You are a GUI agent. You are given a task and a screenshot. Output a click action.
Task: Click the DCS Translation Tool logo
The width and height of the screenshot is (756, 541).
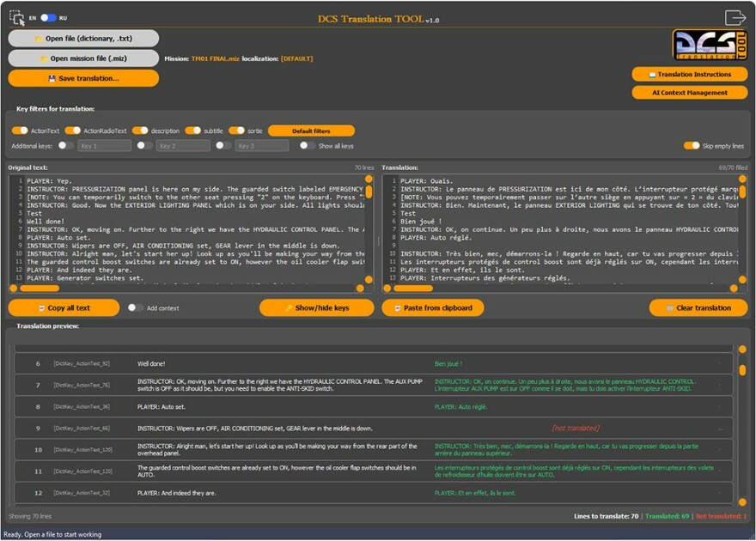710,45
